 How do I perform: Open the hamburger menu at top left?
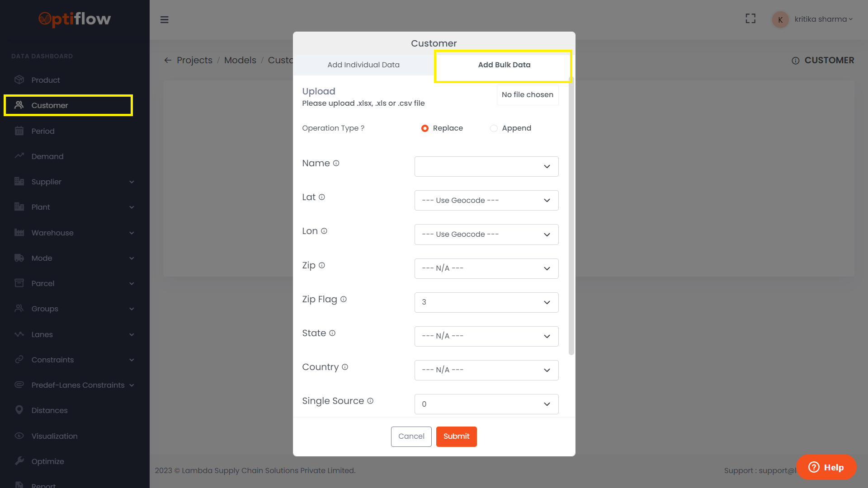coord(165,19)
